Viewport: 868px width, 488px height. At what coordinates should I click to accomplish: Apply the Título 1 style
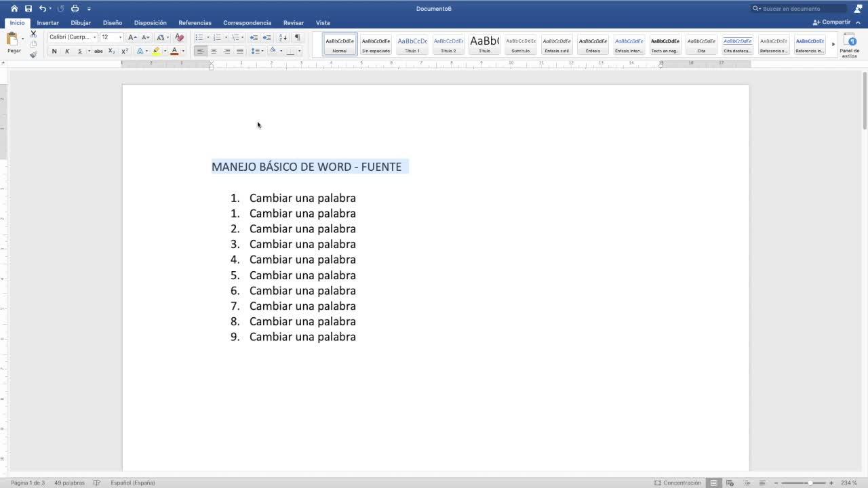412,45
